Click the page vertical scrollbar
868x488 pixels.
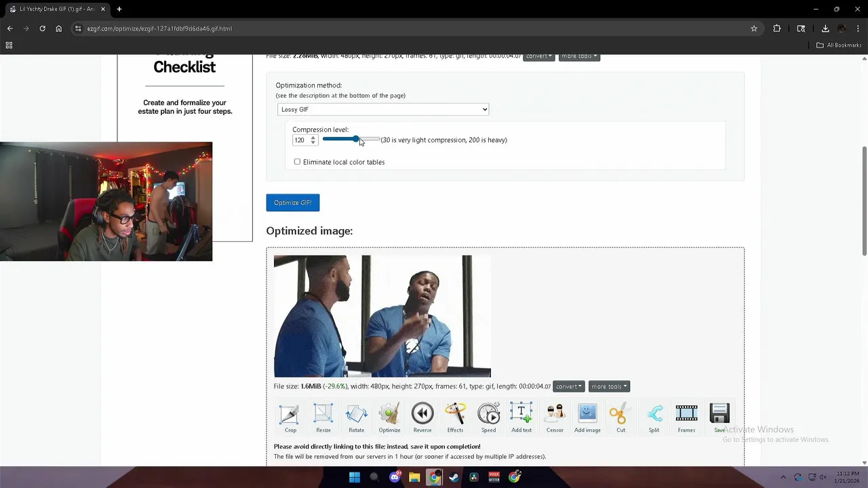pyautogui.click(x=864, y=201)
